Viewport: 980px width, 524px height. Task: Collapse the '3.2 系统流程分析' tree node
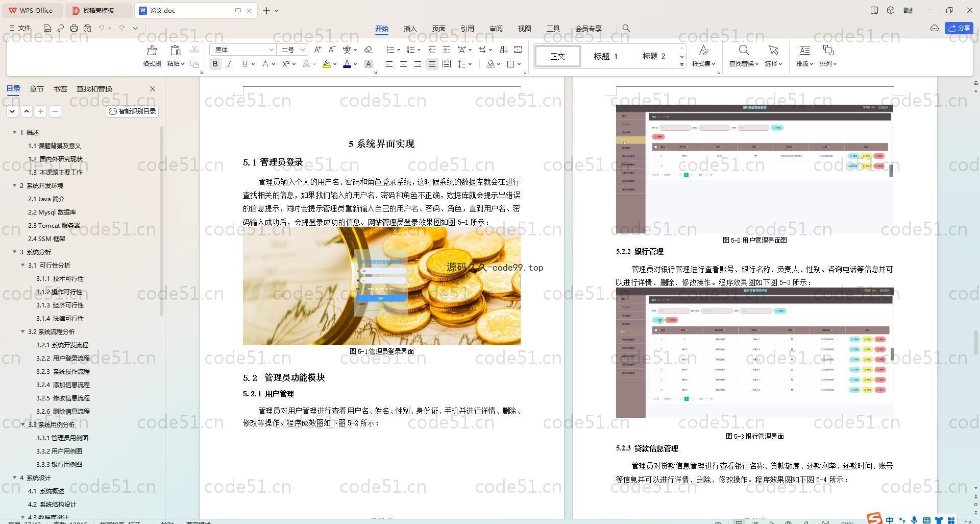pyautogui.click(x=23, y=331)
